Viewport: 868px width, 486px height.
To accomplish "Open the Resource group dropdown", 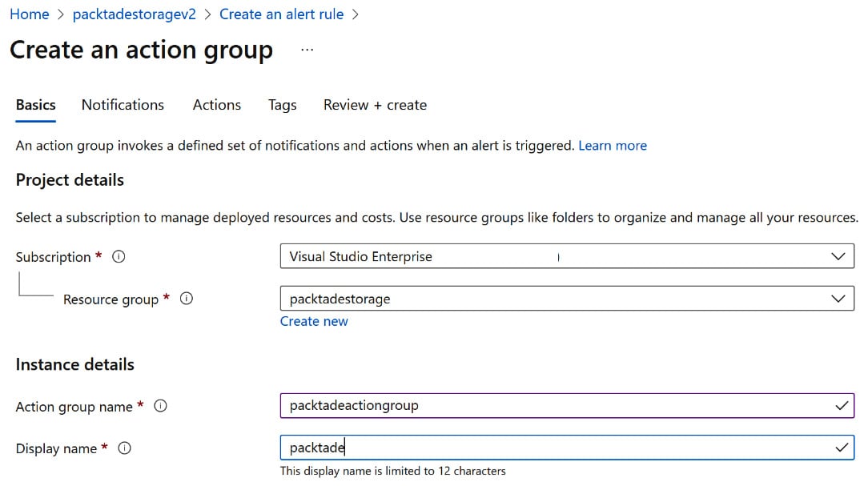I will point(838,299).
